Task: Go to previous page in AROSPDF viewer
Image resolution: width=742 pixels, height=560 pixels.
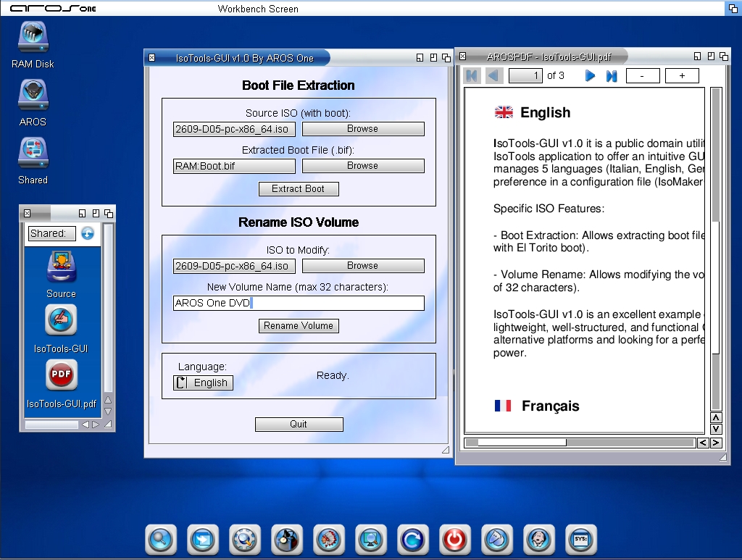Action: tap(493, 75)
